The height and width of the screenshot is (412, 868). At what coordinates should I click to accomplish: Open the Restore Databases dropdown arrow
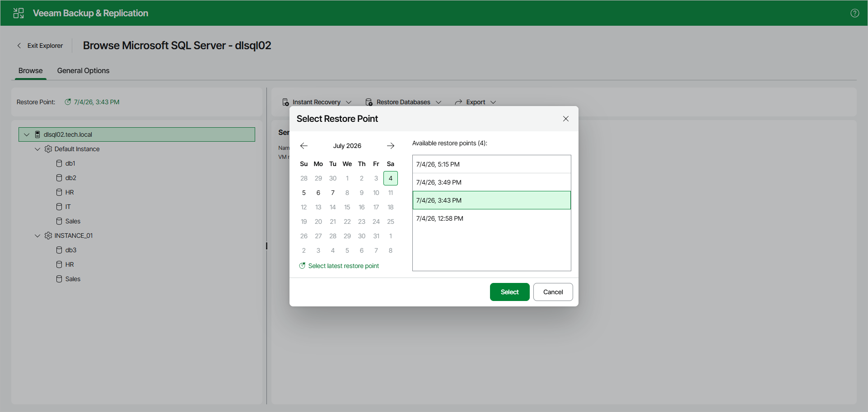tap(439, 102)
